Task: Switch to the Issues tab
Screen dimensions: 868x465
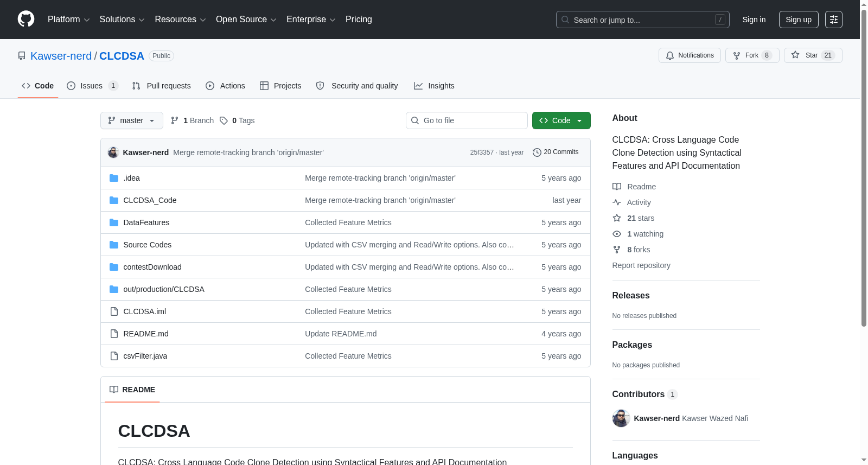Action: point(92,86)
